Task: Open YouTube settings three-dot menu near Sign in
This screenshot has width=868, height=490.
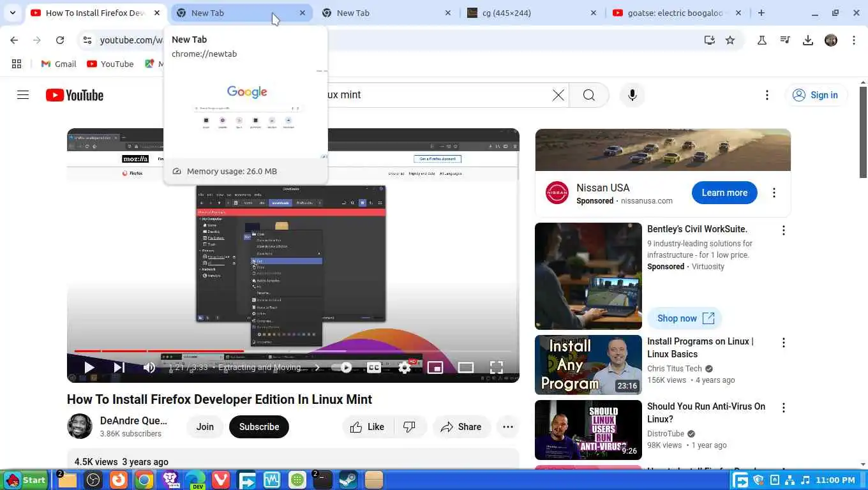Action: pos(767,95)
